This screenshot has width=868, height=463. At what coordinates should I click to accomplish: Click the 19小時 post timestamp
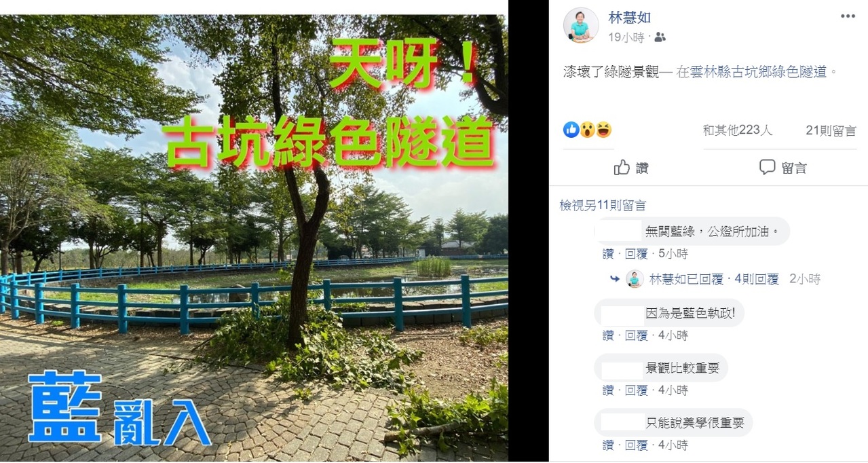tap(626, 37)
